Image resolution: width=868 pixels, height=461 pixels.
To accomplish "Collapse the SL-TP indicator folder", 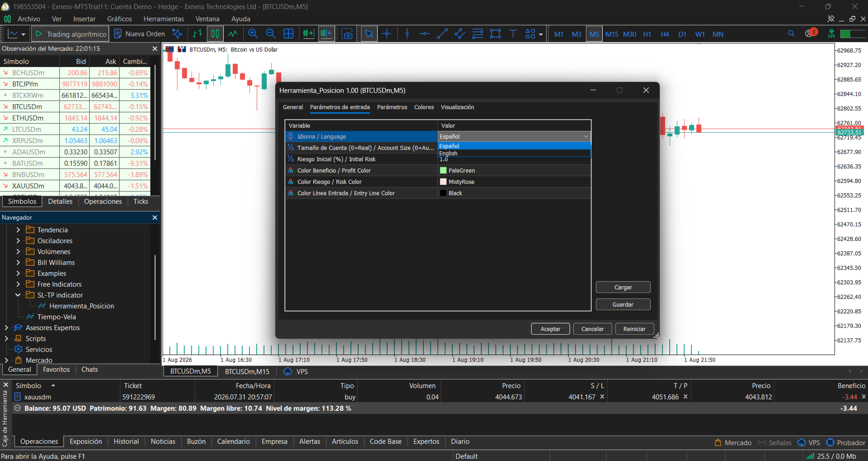I will click(18, 295).
